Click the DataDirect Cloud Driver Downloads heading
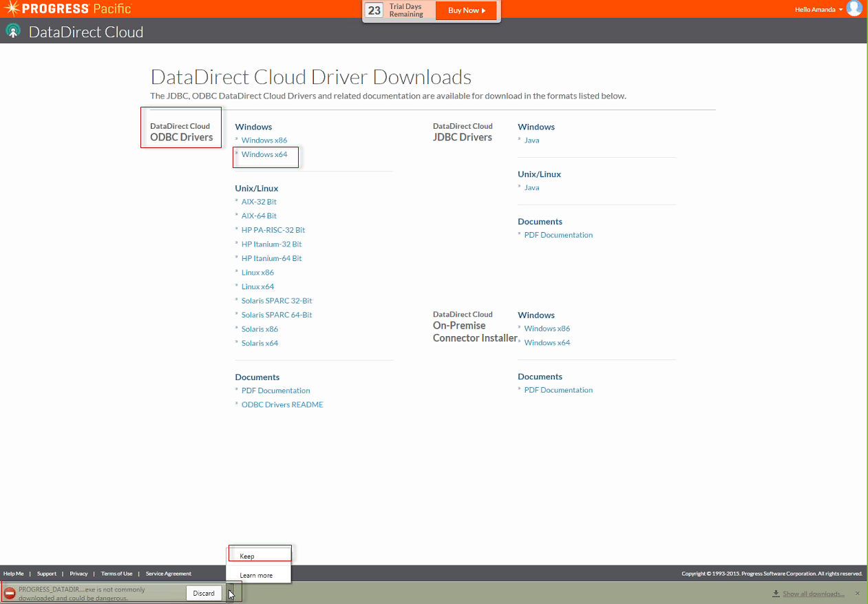Image resolution: width=868 pixels, height=604 pixels. [x=311, y=77]
